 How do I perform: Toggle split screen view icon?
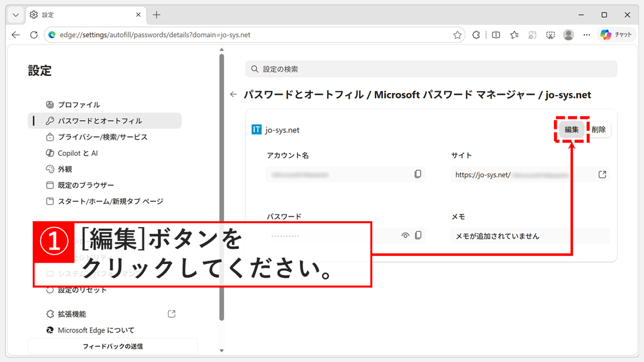496,35
